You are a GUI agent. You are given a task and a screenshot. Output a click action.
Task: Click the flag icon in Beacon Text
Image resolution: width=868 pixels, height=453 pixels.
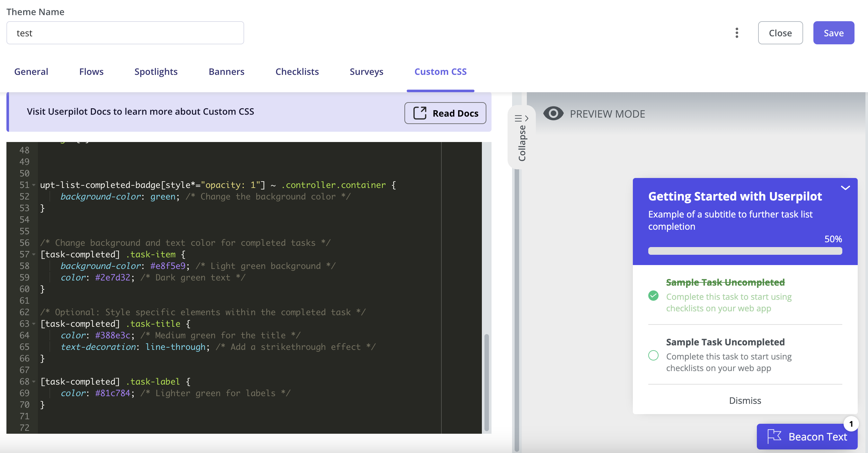point(774,437)
